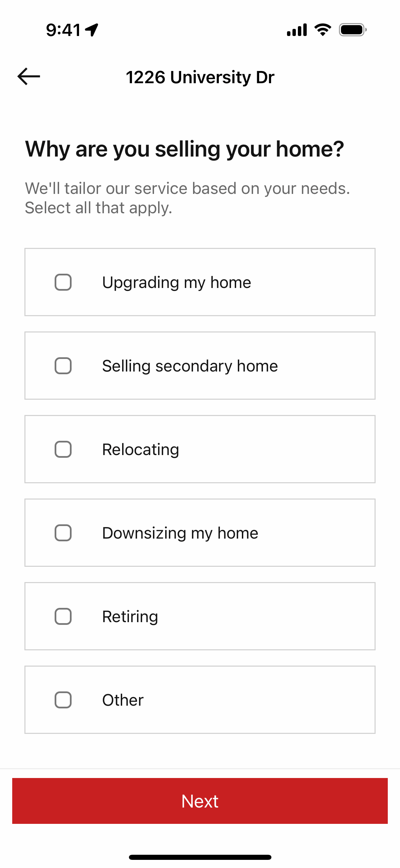This screenshot has height=868, width=400.
Task: Select the Other option label
Action: click(123, 700)
